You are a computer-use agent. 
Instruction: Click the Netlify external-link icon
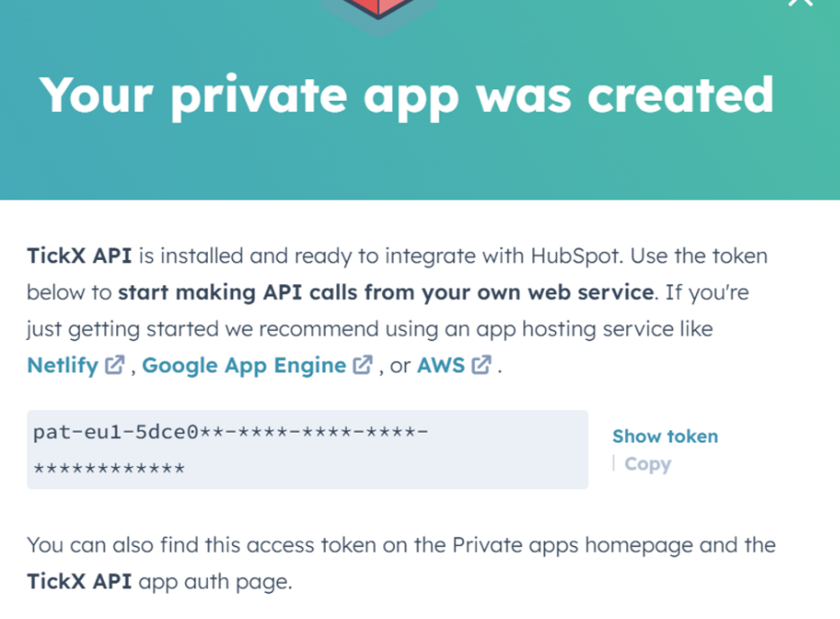113,364
